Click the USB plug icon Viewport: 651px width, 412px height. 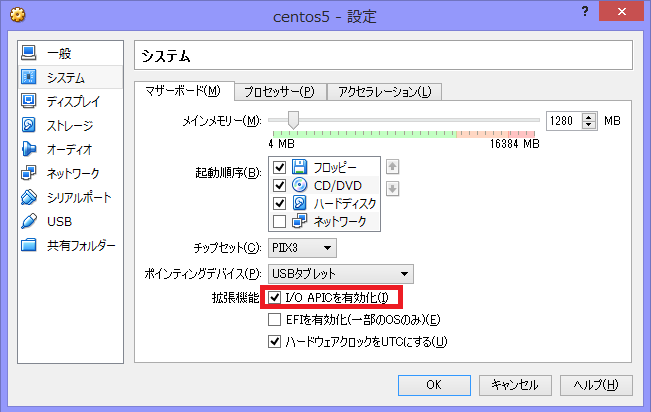(29, 221)
